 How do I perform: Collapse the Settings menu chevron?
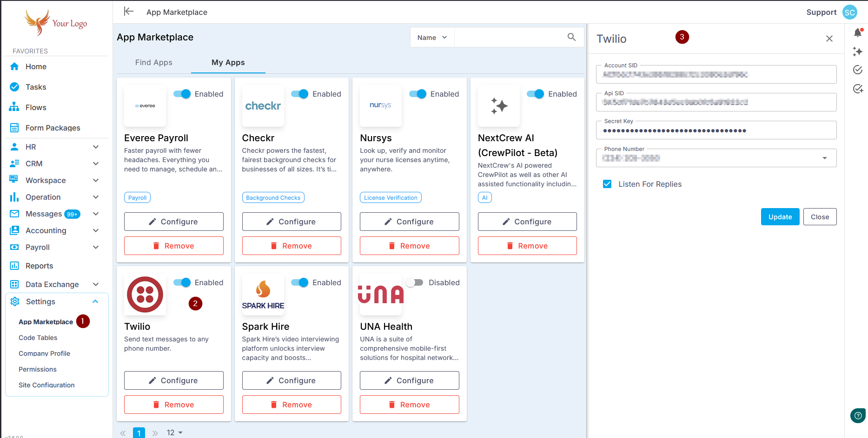[95, 301]
